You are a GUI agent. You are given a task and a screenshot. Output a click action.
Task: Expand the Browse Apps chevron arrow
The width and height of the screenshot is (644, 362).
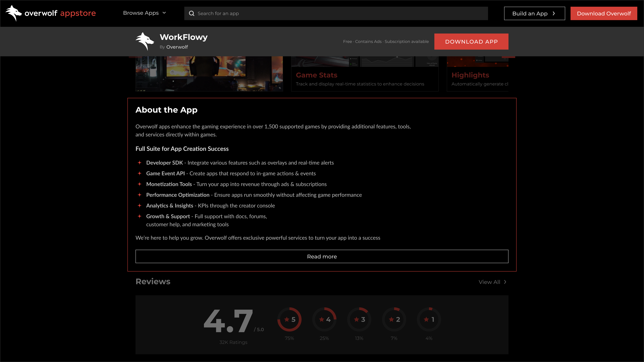point(164,13)
